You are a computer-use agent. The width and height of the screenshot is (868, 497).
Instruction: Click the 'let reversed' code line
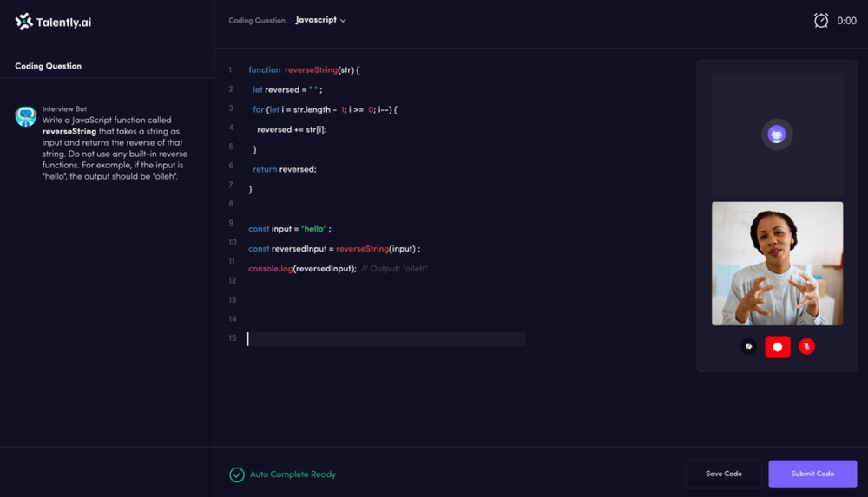point(287,89)
